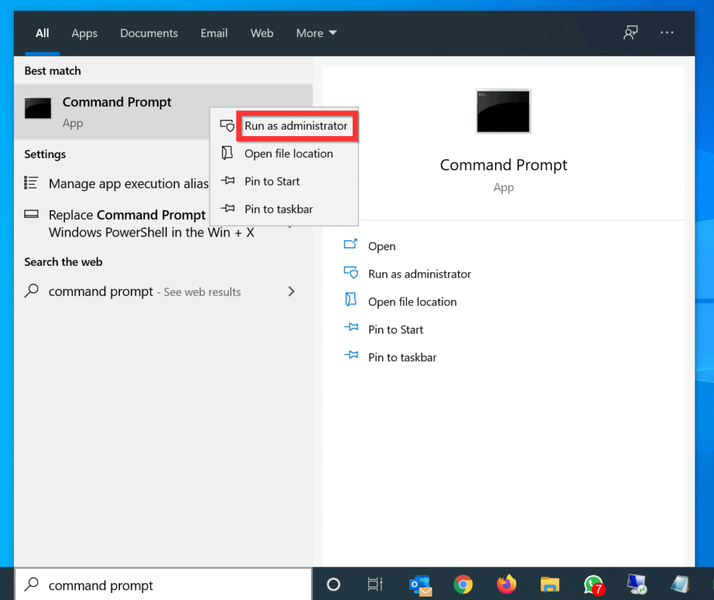
Task: Click Pin to taskbar in the right pane
Action: click(x=402, y=357)
